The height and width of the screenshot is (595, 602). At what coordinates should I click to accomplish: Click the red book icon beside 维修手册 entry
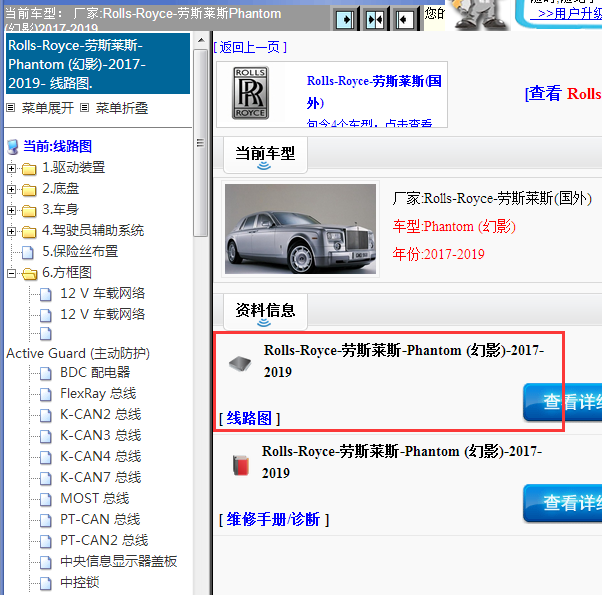(x=241, y=465)
